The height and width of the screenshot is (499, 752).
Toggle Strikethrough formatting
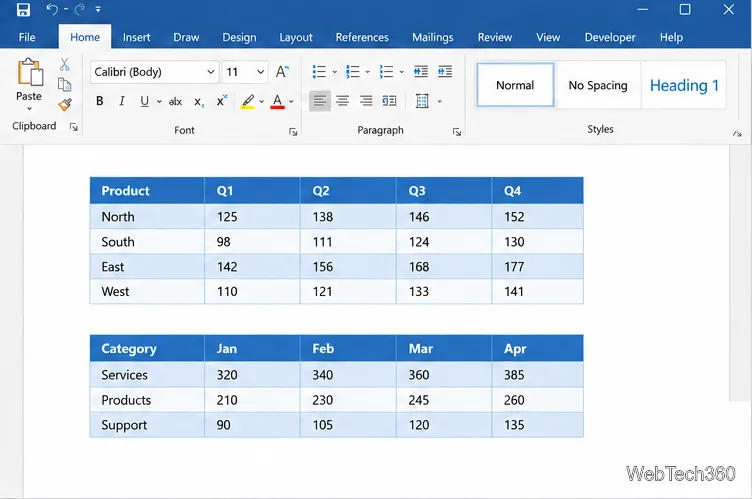click(176, 101)
